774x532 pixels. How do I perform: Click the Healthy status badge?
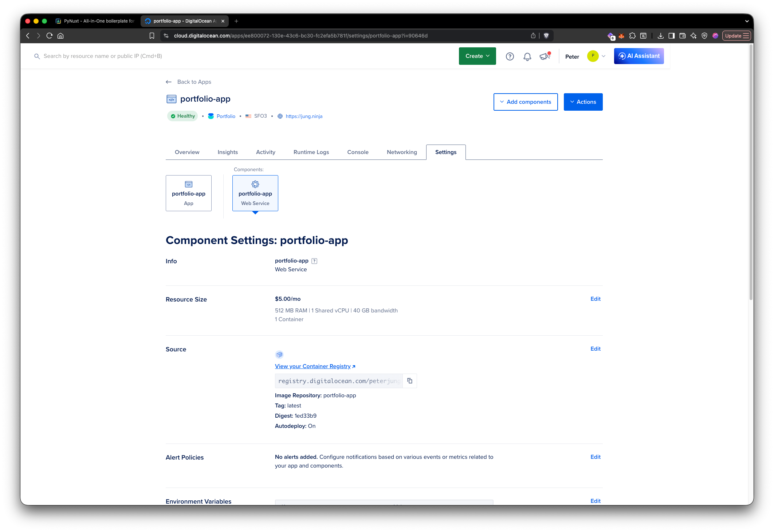coord(182,116)
